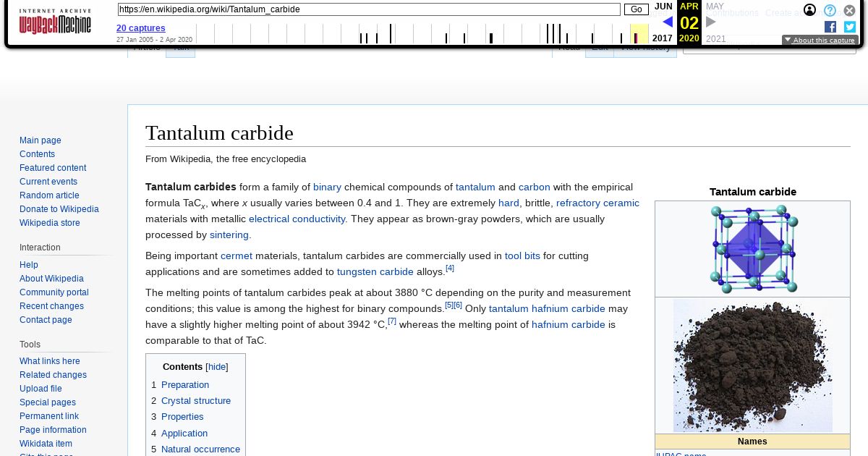This screenshot has width=868, height=456.
Task: Jump to Properties section
Action: click(182, 416)
